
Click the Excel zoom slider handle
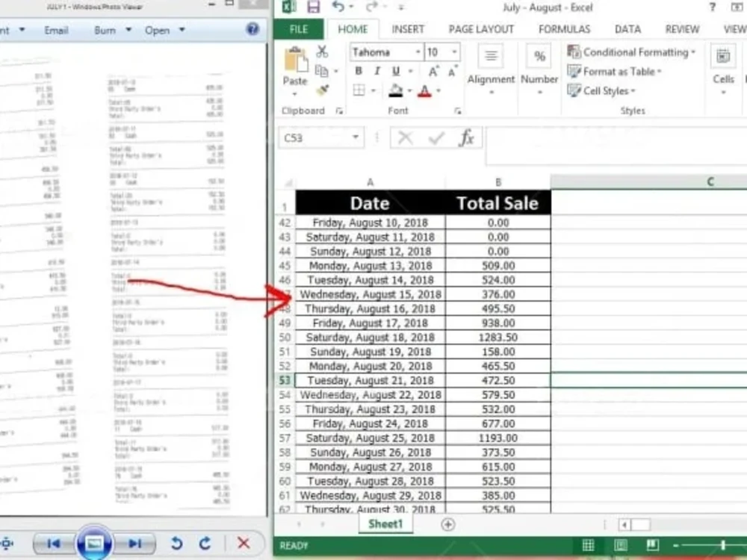[723, 545]
